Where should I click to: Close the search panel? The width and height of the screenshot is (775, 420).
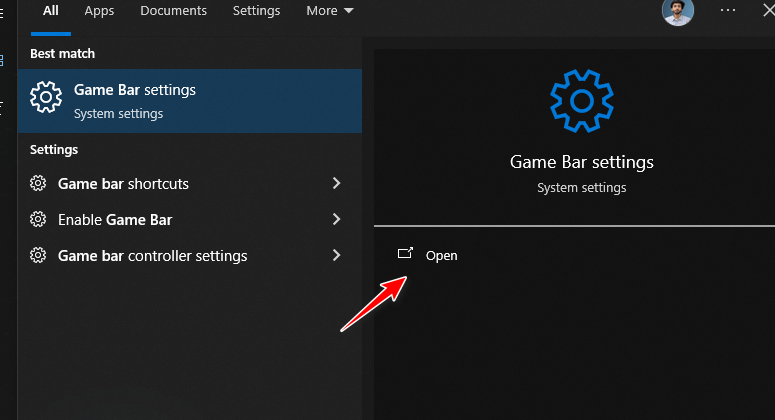pyautogui.click(x=769, y=10)
